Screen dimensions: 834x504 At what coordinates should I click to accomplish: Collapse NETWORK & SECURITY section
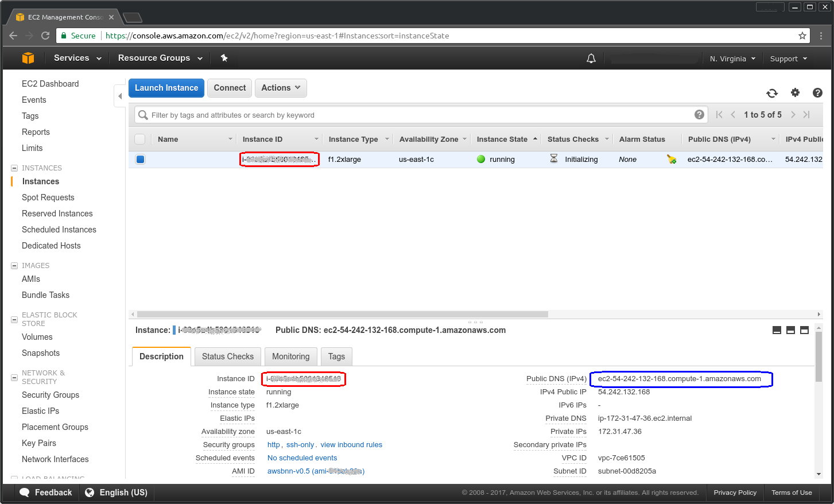[x=14, y=378]
